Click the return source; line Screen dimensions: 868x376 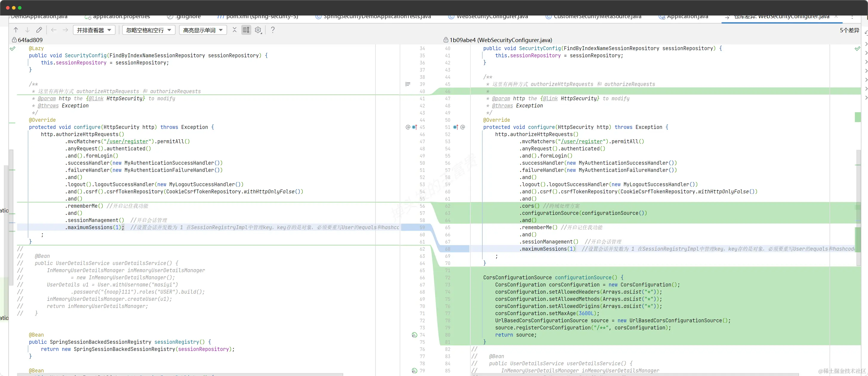[x=515, y=335]
